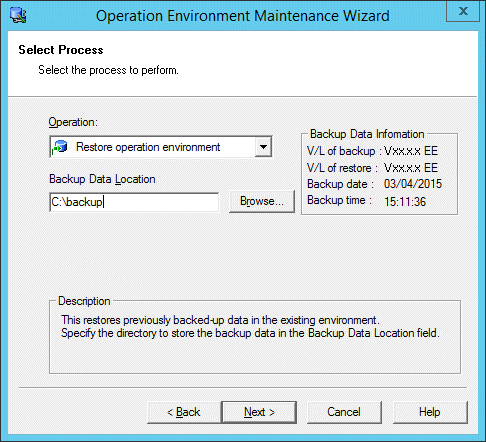The height and width of the screenshot is (442, 486).
Task: Click the Operation: label
Action: pos(73,122)
